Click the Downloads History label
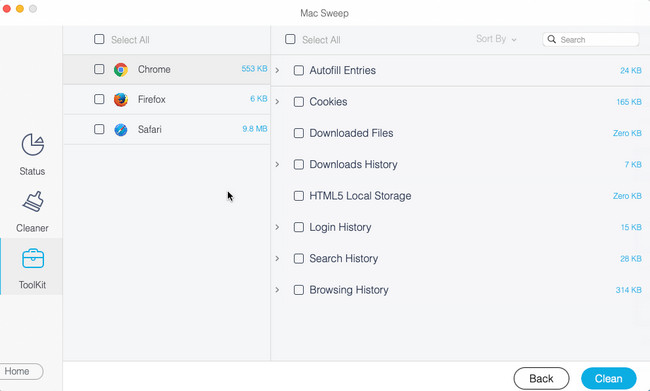 coord(353,165)
